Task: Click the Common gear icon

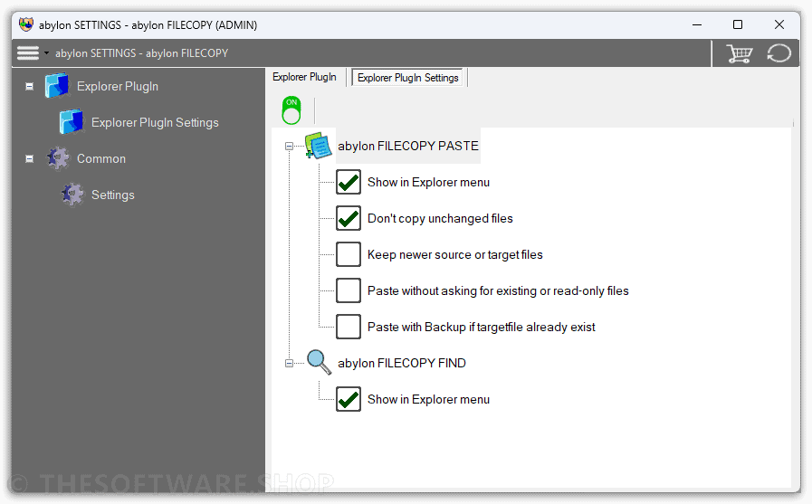Action: click(x=58, y=158)
